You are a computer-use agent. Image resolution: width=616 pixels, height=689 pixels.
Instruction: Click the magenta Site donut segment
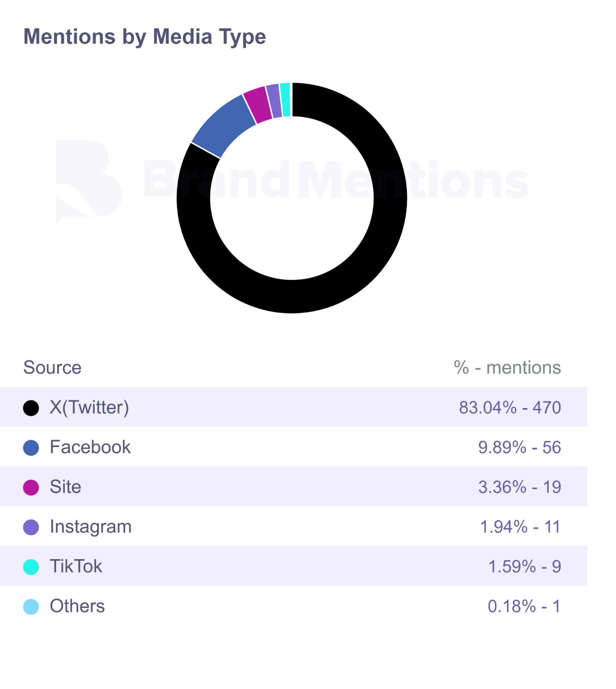click(x=258, y=104)
